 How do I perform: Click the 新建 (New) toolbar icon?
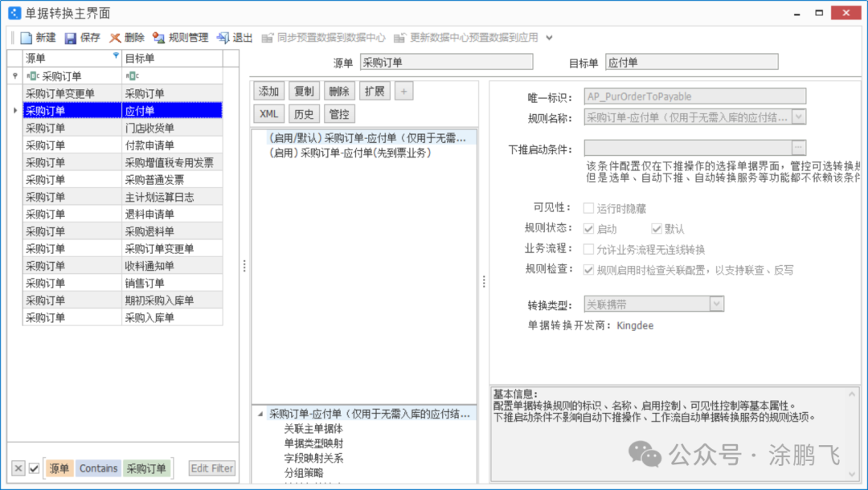tap(27, 38)
